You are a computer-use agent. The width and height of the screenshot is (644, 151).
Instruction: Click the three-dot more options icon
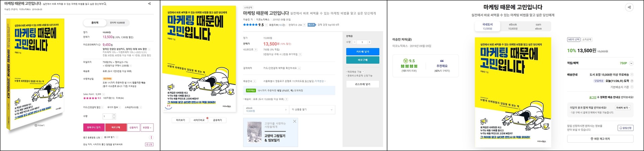point(151,137)
